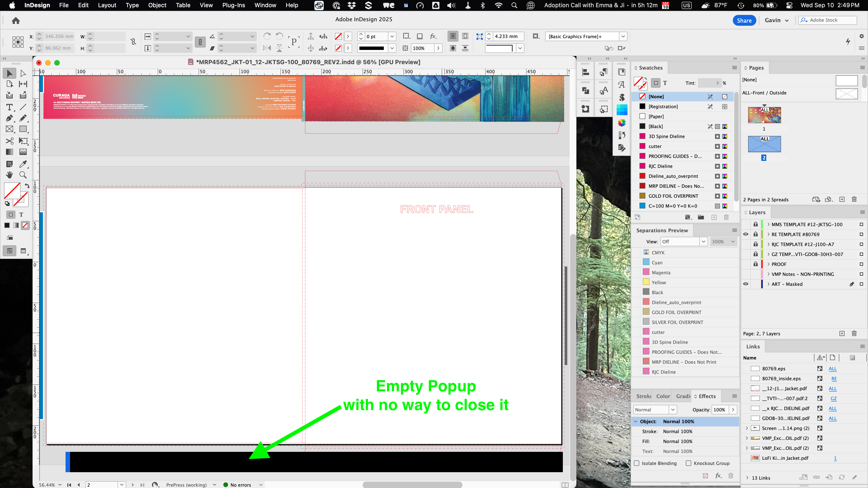
Task: Click the Share button
Action: (744, 20)
